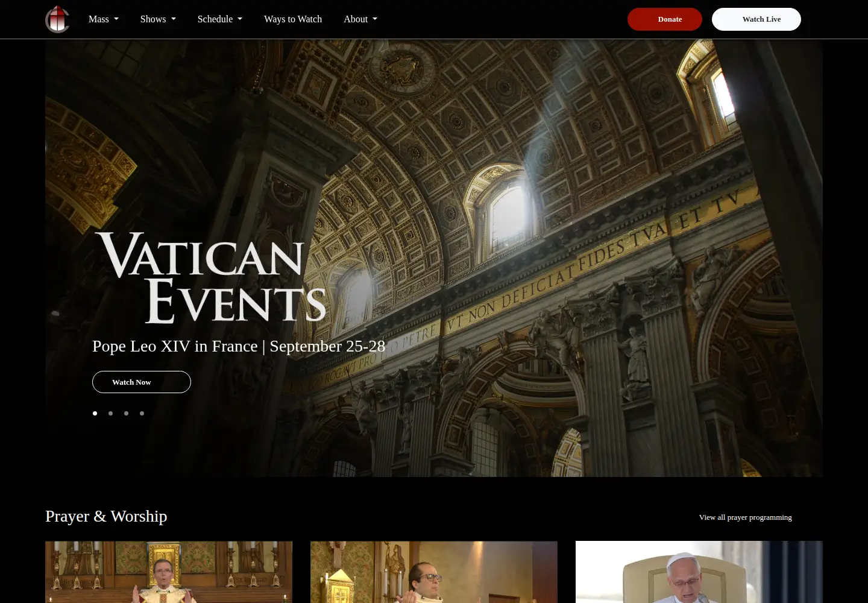Open the View all prayer programming link

coord(746,517)
